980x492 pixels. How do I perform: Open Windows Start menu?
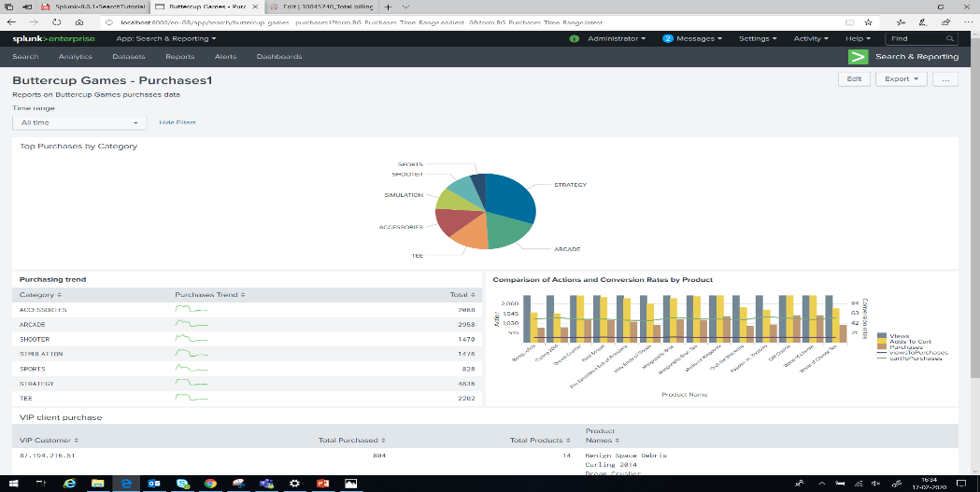[x=13, y=484]
